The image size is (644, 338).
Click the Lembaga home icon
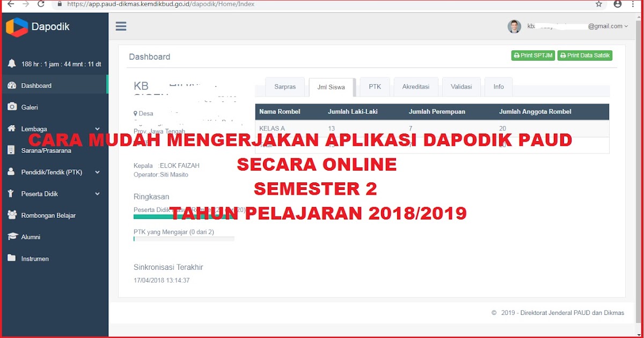(12, 129)
